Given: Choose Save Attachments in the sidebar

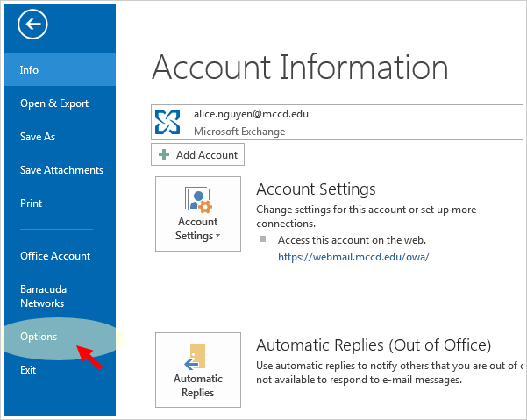Looking at the screenshot, I should tap(61, 170).
